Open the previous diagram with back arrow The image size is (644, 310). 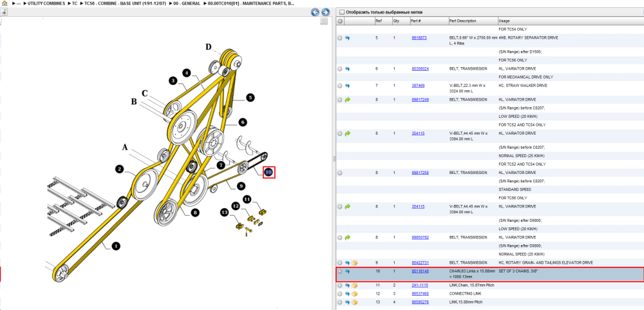point(315,12)
